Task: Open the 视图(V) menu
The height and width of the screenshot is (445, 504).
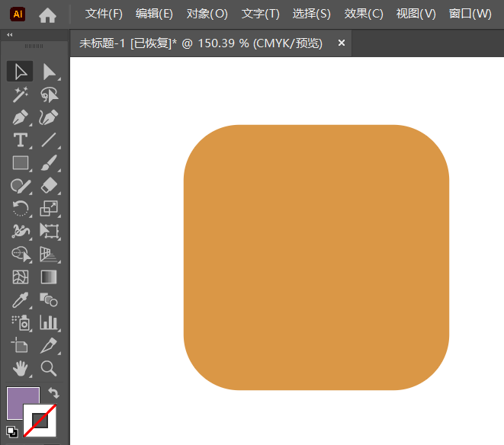Action: (x=416, y=14)
